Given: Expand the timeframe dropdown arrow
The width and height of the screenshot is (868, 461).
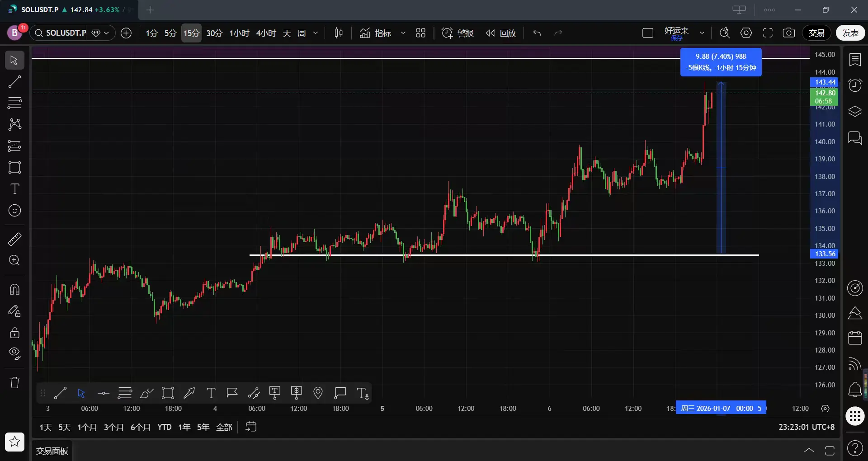Looking at the screenshot, I should [316, 33].
